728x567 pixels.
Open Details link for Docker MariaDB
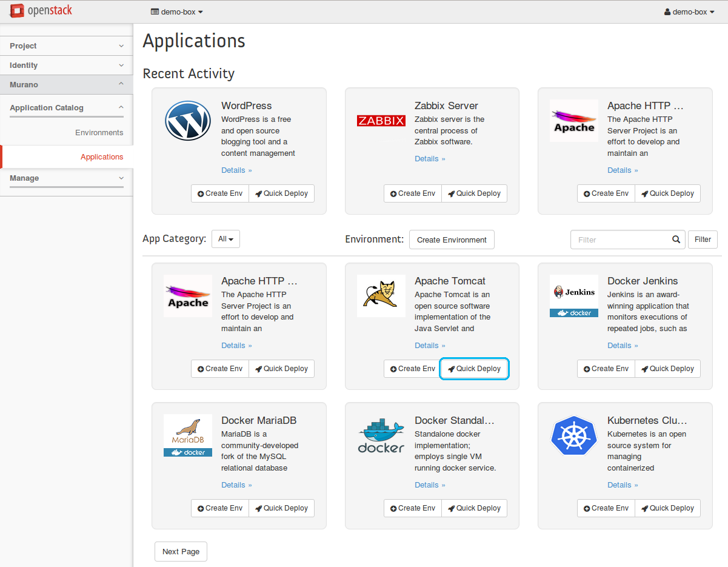coord(236,485)
